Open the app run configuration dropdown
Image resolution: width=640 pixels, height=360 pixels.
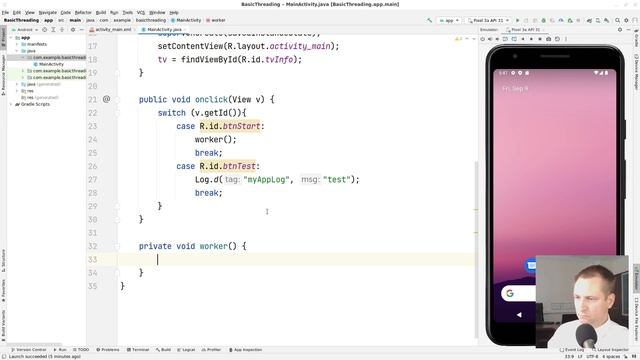[449, 20]
